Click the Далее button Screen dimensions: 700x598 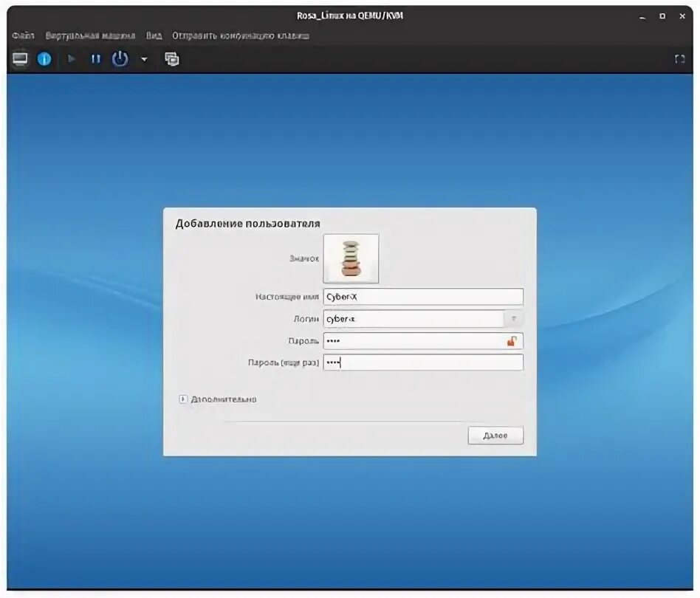coord(495,435)
